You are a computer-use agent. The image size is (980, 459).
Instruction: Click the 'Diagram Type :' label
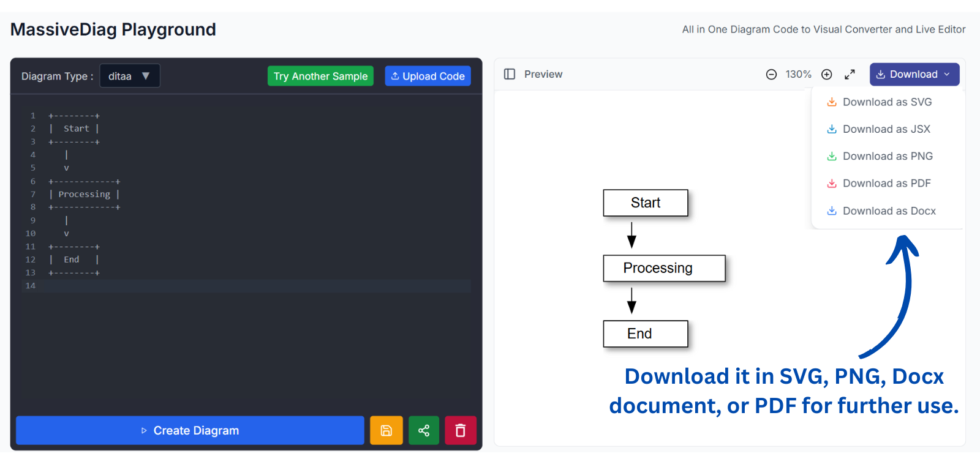click(58, 76)
